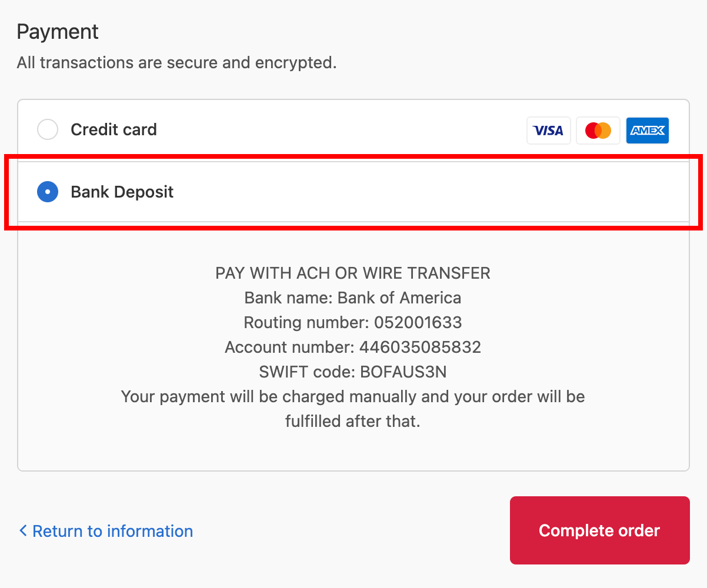The height and width of the screenshot is (588, 707).
Task: Click the Mastercard icon
Action: (598, 130)
